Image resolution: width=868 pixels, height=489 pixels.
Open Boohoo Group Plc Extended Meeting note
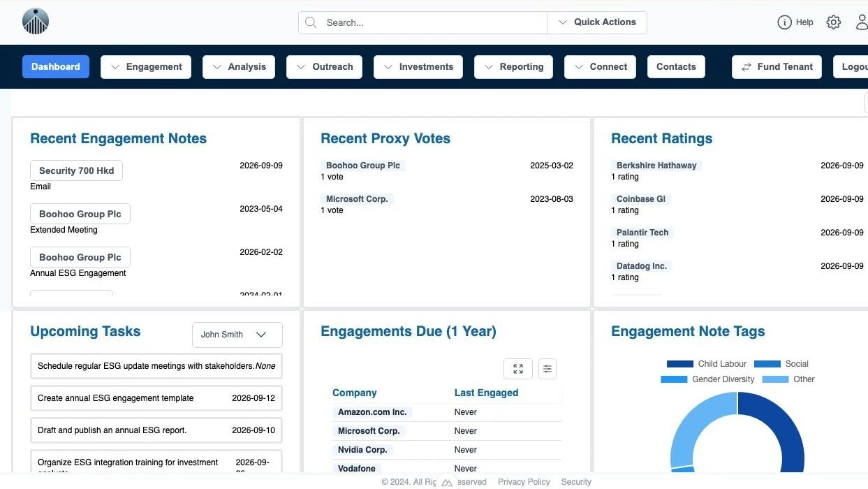(x=80, y=214)
